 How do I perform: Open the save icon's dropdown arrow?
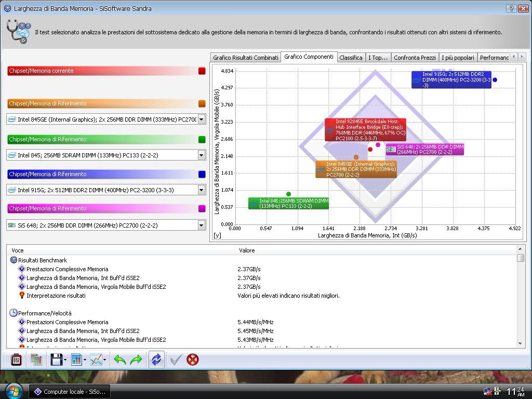coord(65,360)
